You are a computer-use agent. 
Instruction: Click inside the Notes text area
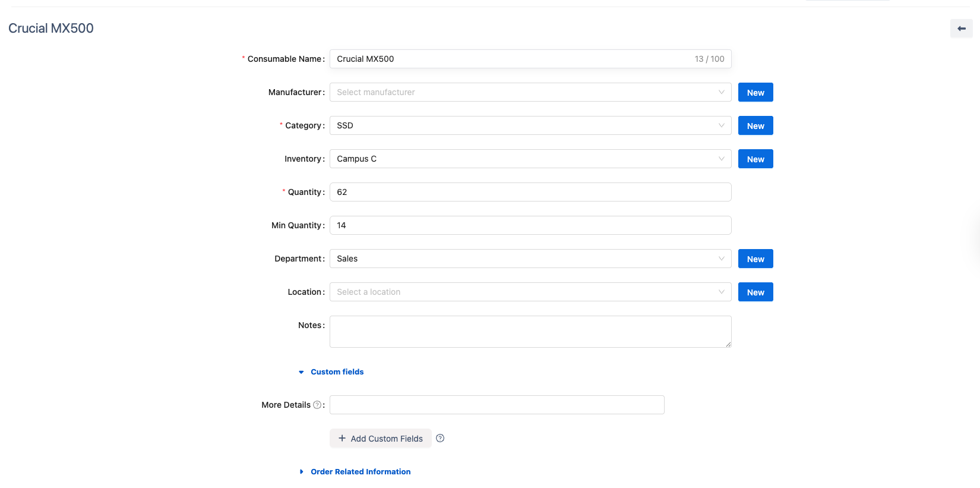pyautogui.click(x=530, y=331)
